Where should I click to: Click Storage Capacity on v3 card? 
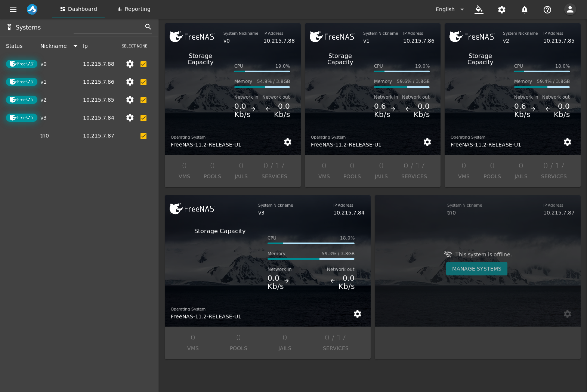click(x=220, y=231)
